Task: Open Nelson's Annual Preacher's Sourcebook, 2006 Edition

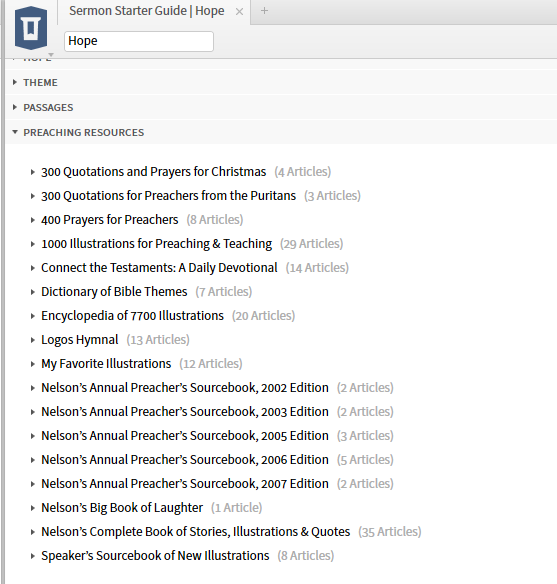Action: 185,460
